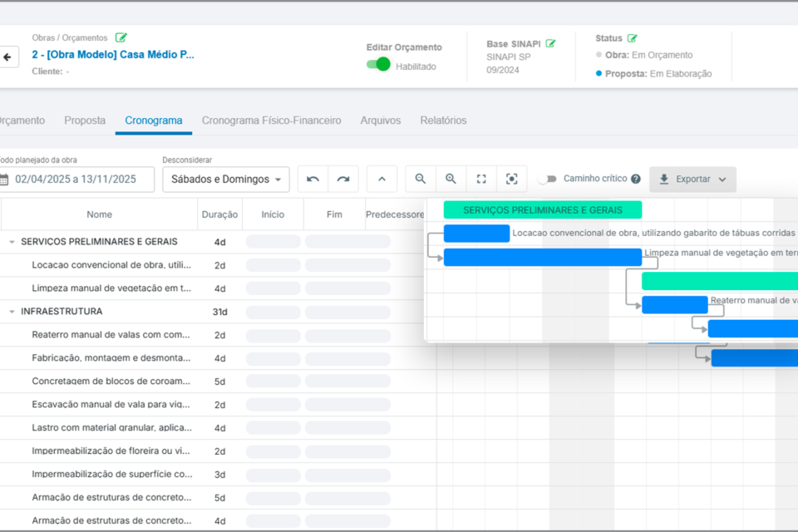Open the [Obra Modelo] Casa Médio project link
The image size is (798, 532).
[113, 55]
